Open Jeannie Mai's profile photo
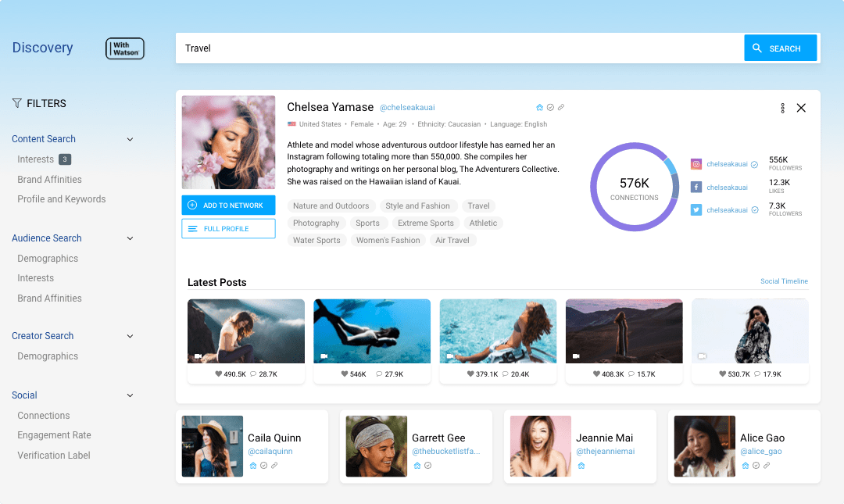The width and height of the screenshot is (844, 504). 541,446
